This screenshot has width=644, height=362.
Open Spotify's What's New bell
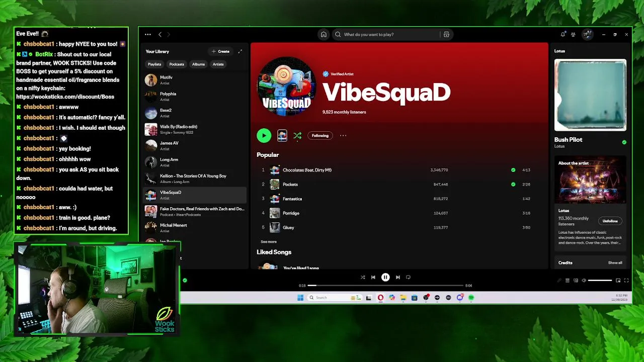(562, 35)
